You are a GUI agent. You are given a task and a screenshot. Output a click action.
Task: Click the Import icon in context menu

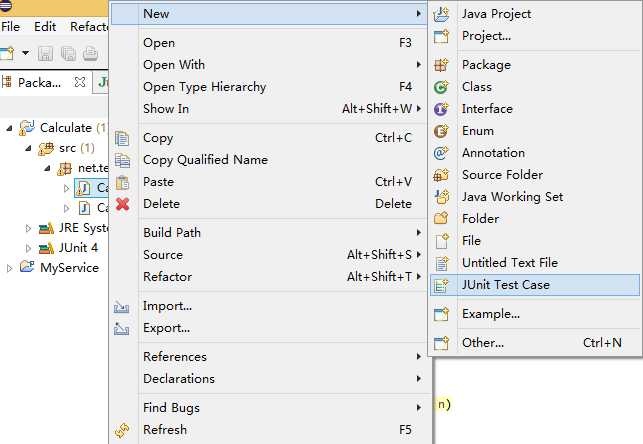(x=121, y=307)
